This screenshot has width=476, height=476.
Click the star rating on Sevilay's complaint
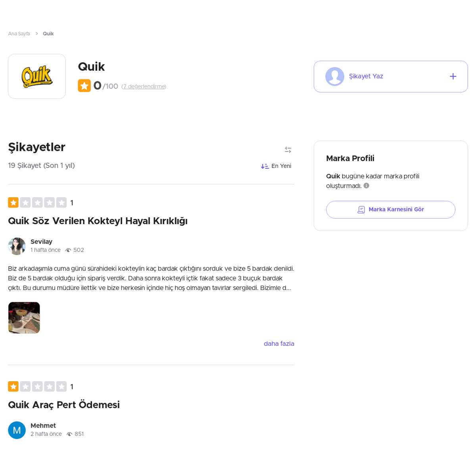tap(37, 203)
